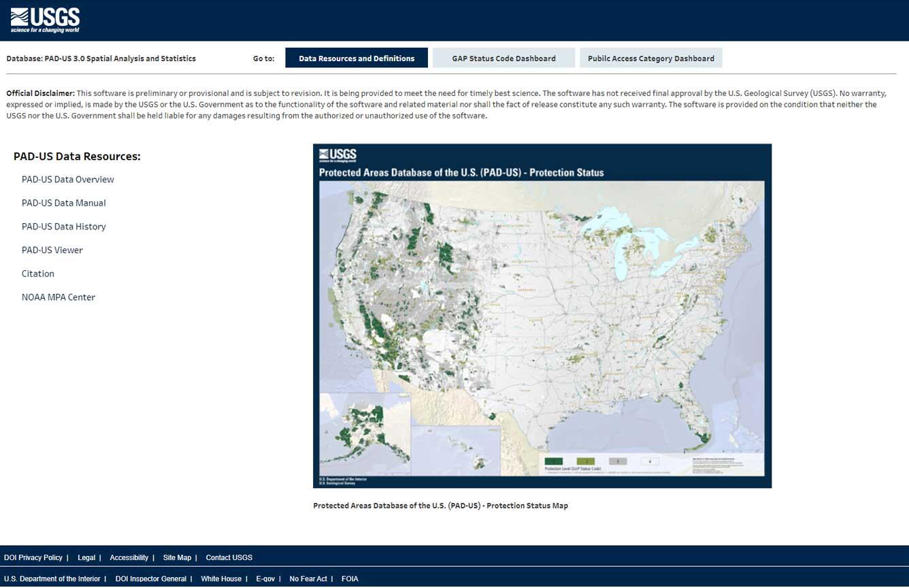Open the Citation link
The image size is (909, 588).
(x=38, y=274)
